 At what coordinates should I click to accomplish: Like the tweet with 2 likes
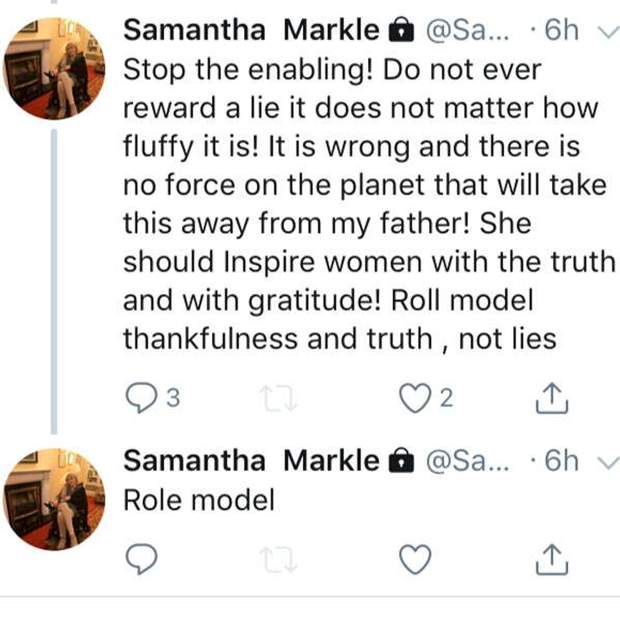tap(414, 399)
